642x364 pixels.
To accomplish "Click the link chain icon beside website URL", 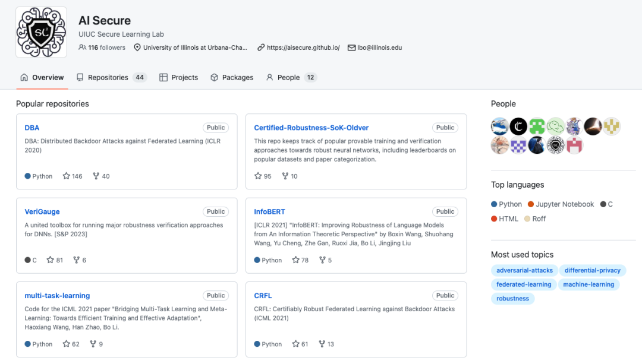I will (x=261, y=48).
